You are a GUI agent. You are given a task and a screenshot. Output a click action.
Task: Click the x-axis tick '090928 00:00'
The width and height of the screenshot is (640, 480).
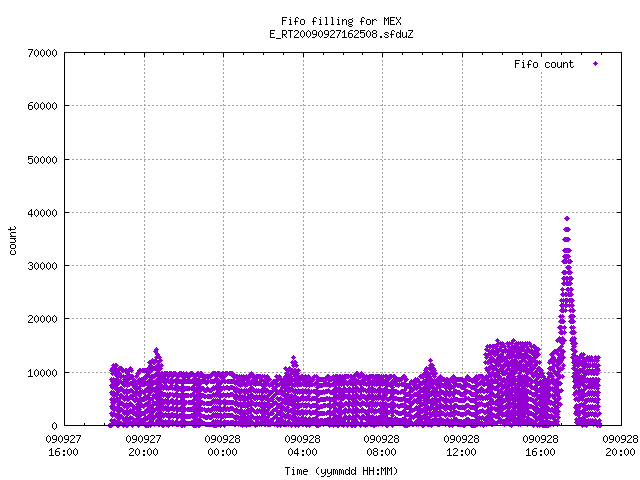point(222,446)
